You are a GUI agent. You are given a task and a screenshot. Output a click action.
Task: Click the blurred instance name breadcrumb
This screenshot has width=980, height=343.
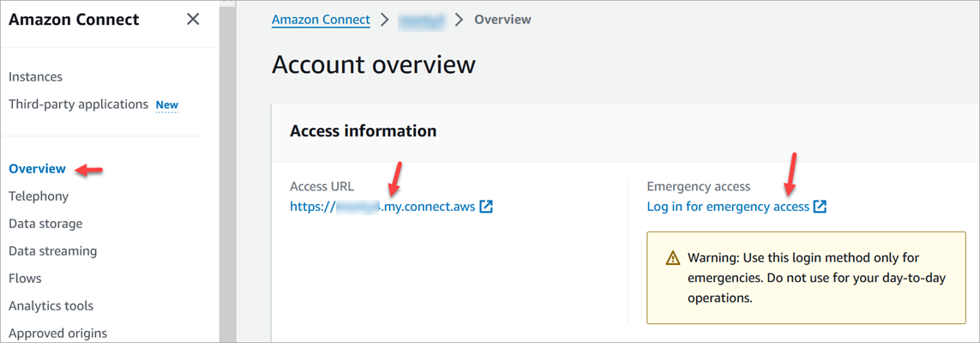(x=421, y=20)
